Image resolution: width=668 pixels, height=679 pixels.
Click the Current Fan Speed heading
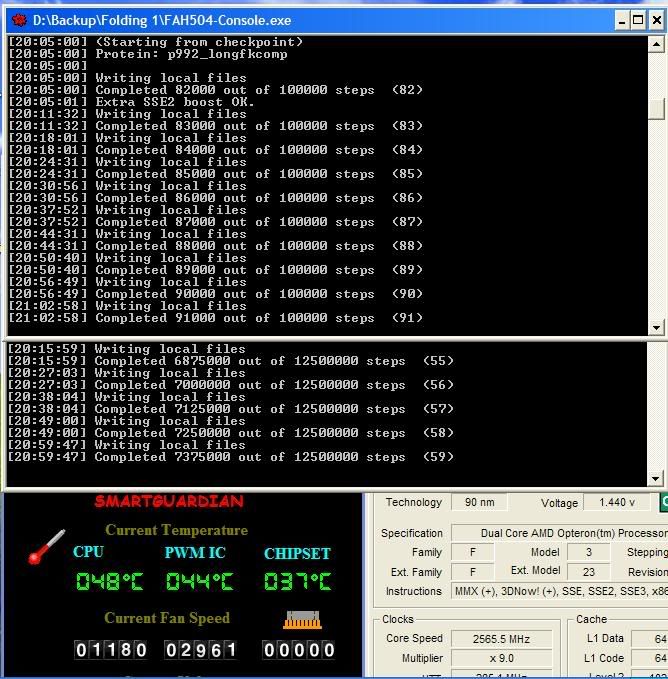tap(167, 618)
